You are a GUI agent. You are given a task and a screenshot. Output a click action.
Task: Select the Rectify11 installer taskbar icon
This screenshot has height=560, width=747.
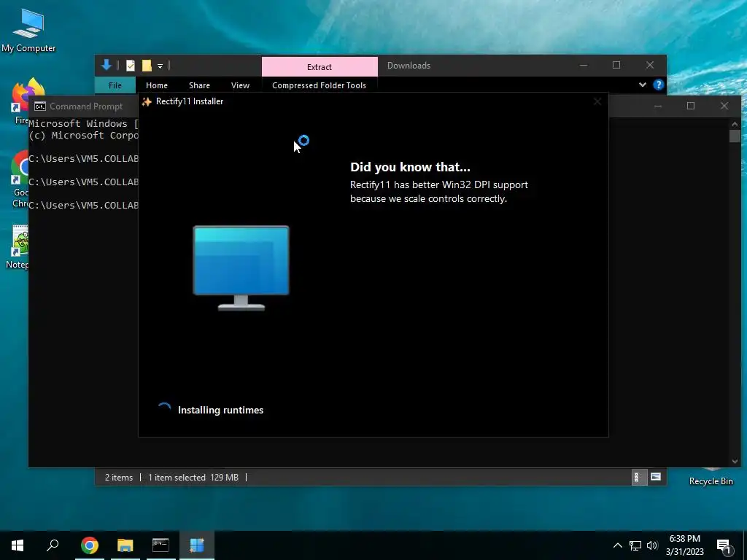tap(197, 545)
